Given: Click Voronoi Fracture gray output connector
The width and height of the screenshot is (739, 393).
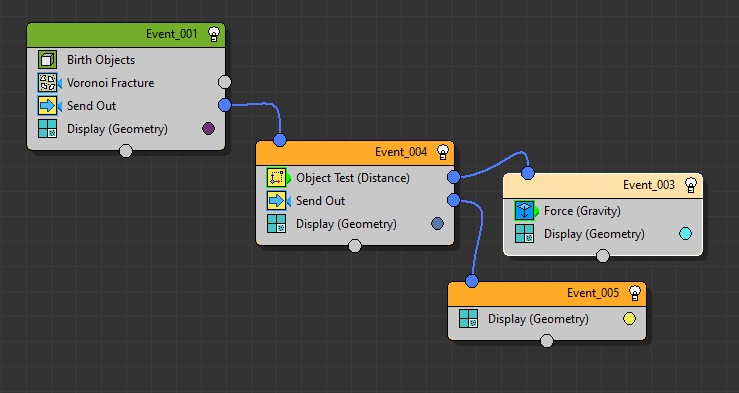Looking at the screenshot, I should pos(225,82).
